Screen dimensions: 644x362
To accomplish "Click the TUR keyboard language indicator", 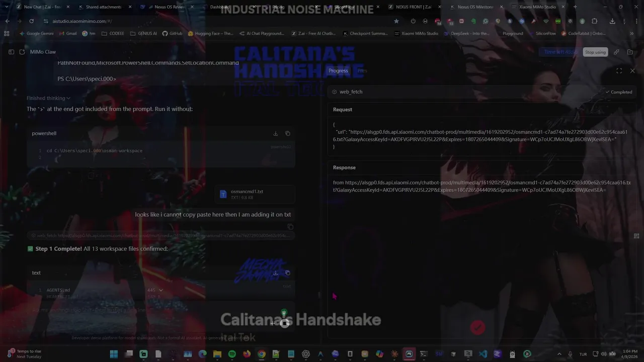I will (583, 354).
